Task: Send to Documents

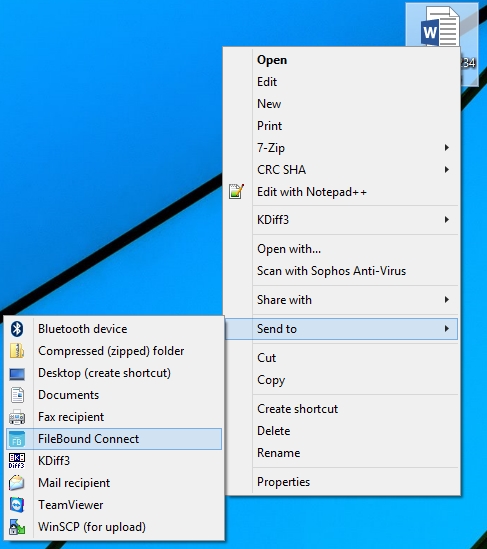Action: (114, 395)
